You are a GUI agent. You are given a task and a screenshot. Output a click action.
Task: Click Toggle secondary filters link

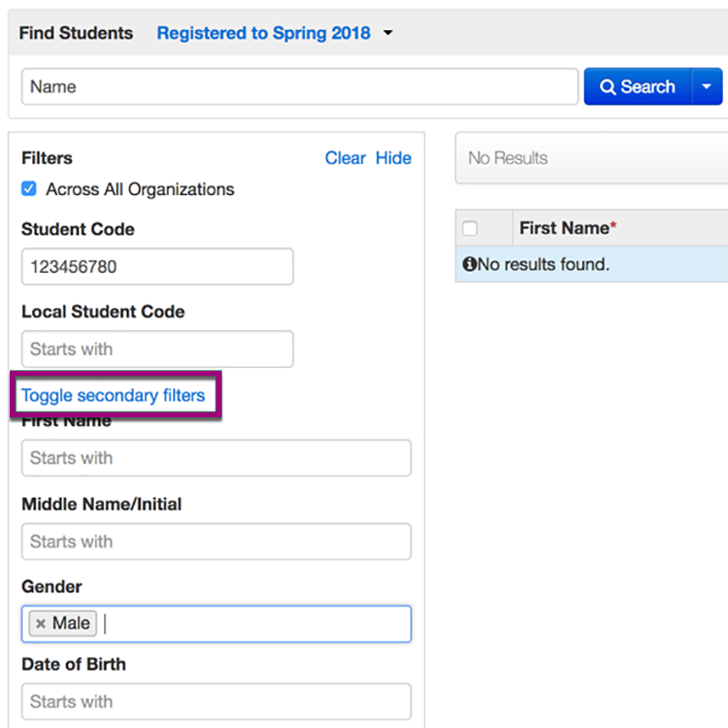click(114, 395)
